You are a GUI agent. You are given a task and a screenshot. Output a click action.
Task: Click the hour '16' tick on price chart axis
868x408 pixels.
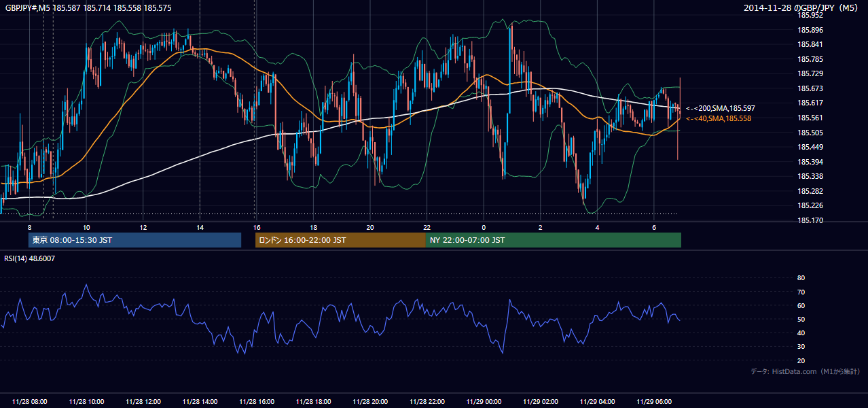coord(256,227)
